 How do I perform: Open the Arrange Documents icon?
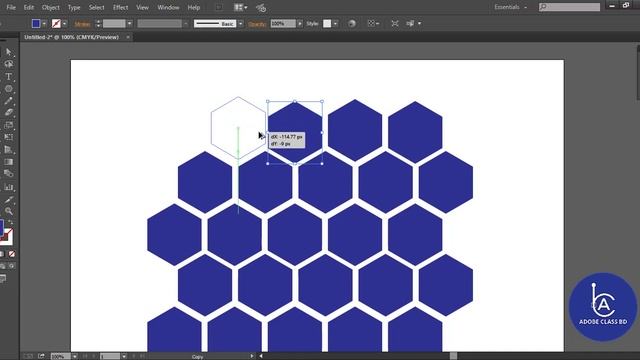point(240,7)
